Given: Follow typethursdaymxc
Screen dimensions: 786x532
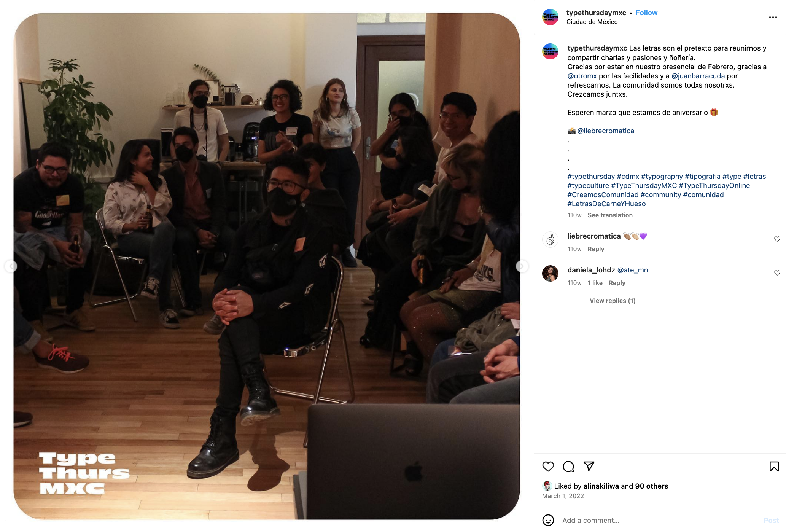Looking at the screenshot, I should (646, 13).
